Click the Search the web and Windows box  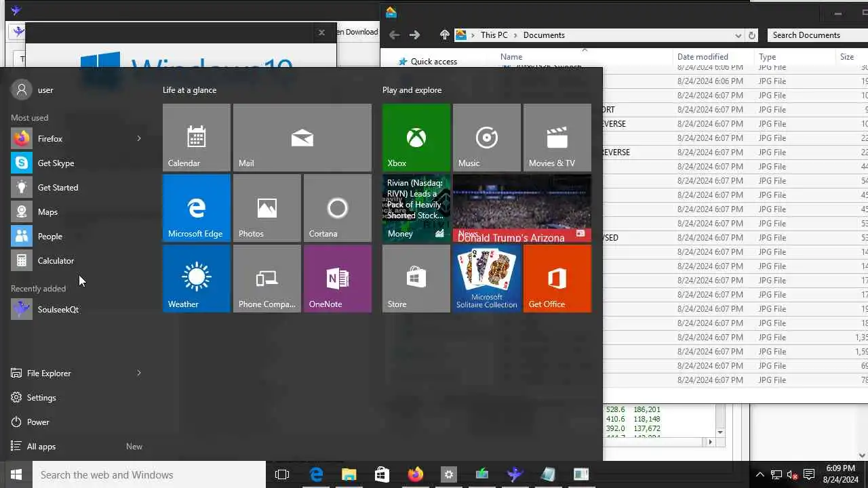[x=149, y=474]
